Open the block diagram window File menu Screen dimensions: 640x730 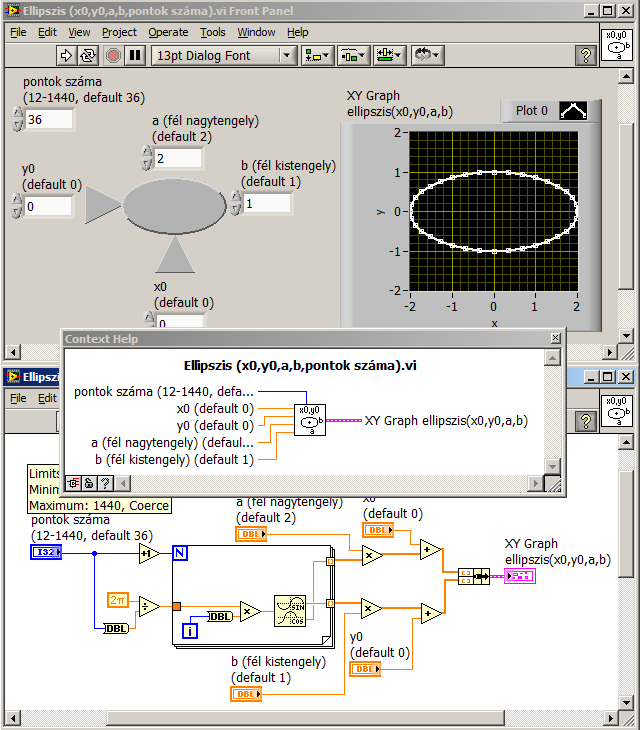(x=18, y=398)
